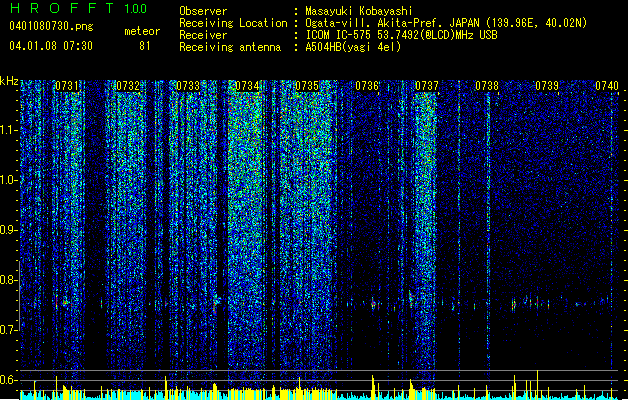
Task: Click the 0.7 kHz axis tick label
Action: click(x=8, y=329)
